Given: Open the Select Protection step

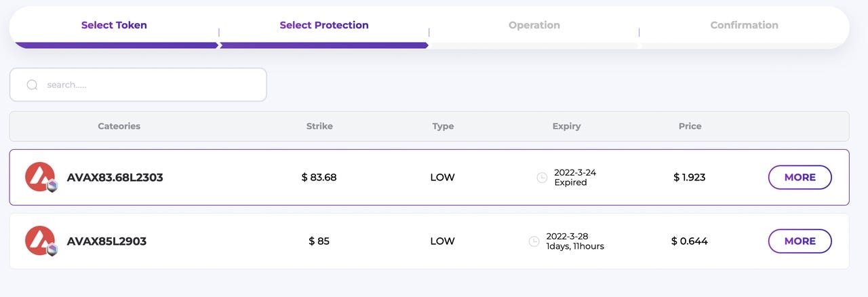Looking at the screenshot, I should click(324, 25).
